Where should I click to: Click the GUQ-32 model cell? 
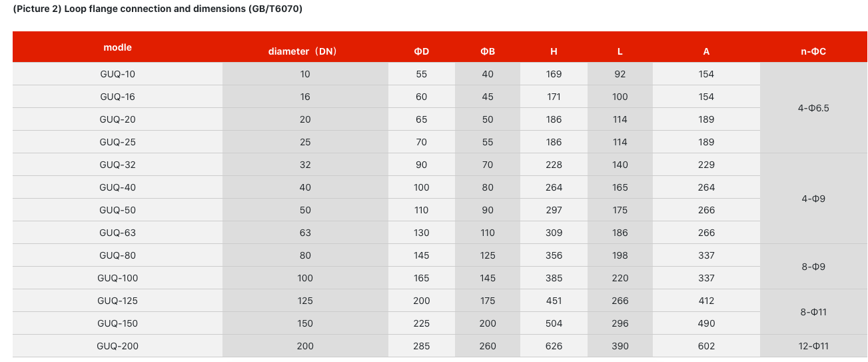pyautogui.click(x=117, y=165)
